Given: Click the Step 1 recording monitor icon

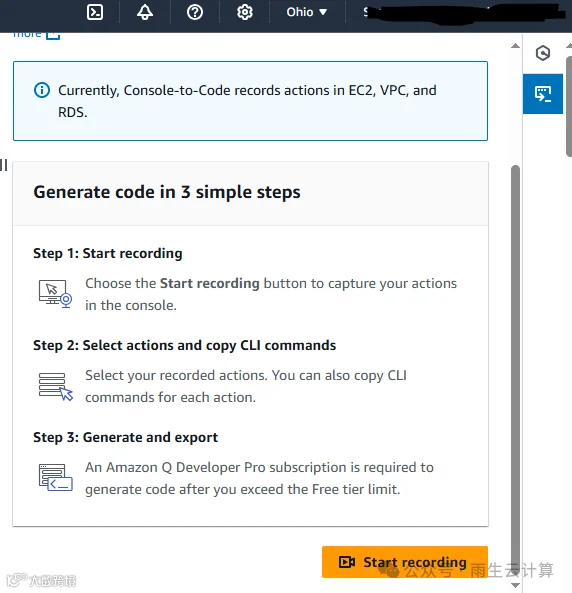Looking at the screenshot, I should 55,293.
